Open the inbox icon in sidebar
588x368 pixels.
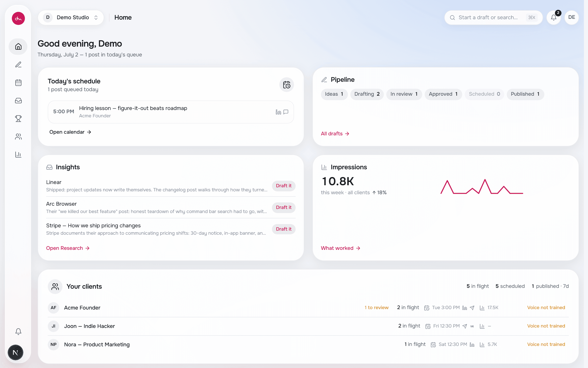coord(18,101)
